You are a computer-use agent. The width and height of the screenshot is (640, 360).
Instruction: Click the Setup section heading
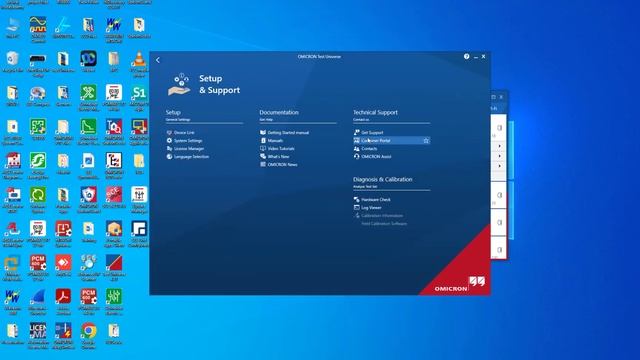coord(173,112)
